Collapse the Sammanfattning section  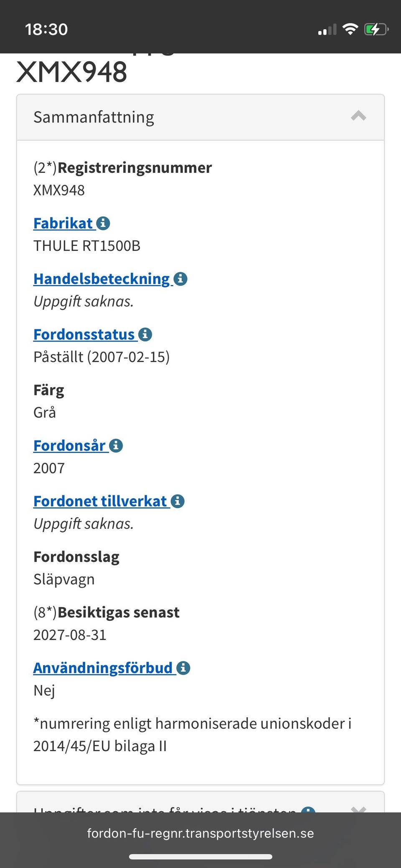tap(358, 117)
